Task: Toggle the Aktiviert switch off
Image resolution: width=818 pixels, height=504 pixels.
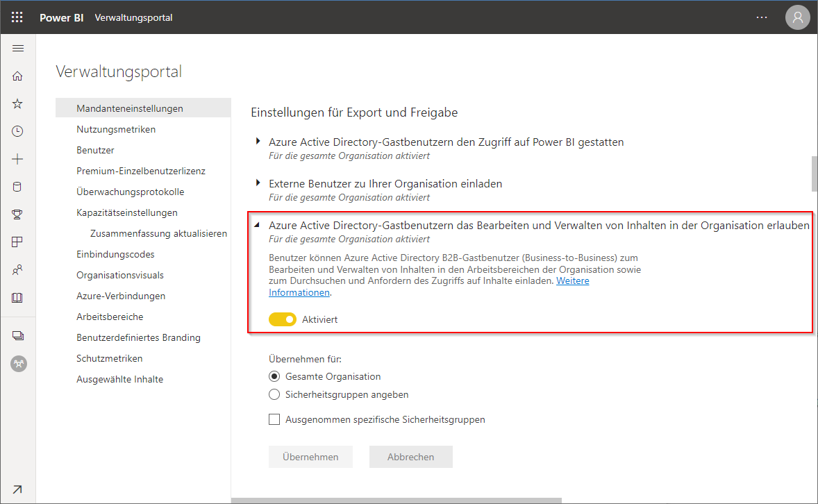Action: coord(282,319)
